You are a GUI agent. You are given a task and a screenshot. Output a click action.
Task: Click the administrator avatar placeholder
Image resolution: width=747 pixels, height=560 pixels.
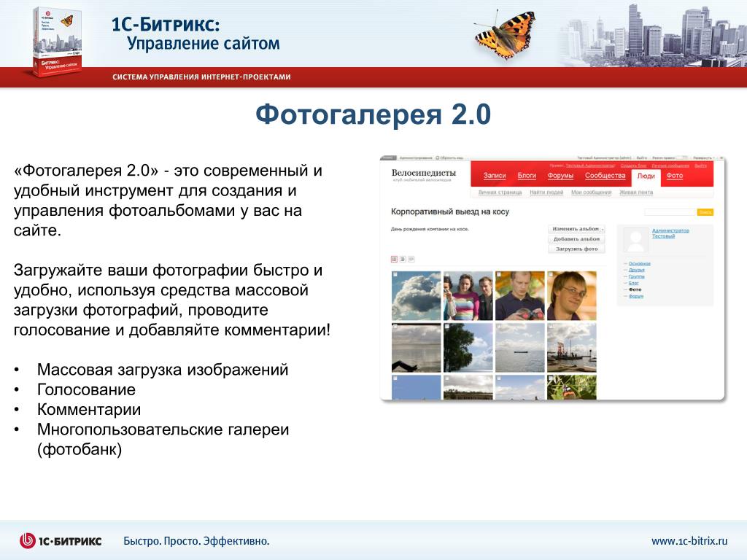click(x=636, y=240)
